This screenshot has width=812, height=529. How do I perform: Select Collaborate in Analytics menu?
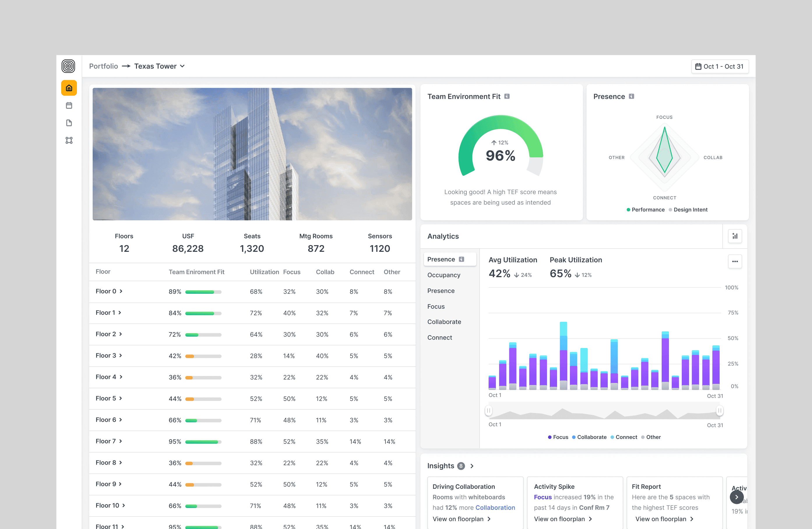pos(444,322)
